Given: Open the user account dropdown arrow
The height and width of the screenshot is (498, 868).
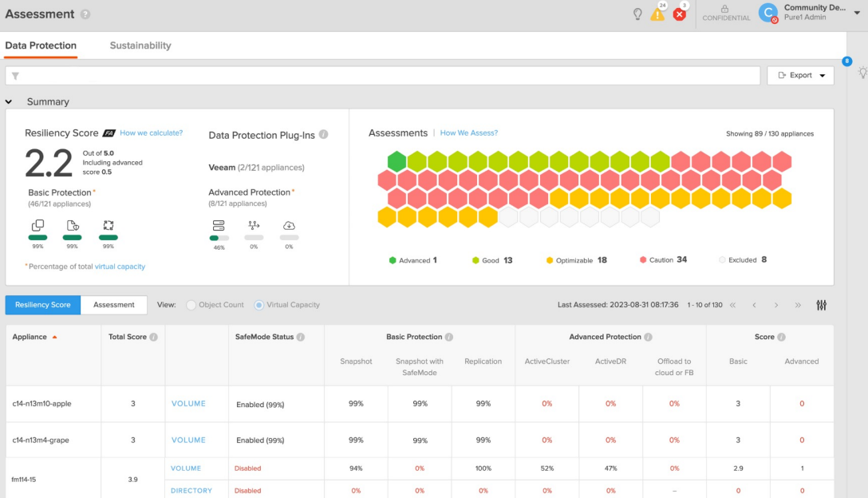Looking at the screenshot, I should point(857,13).
